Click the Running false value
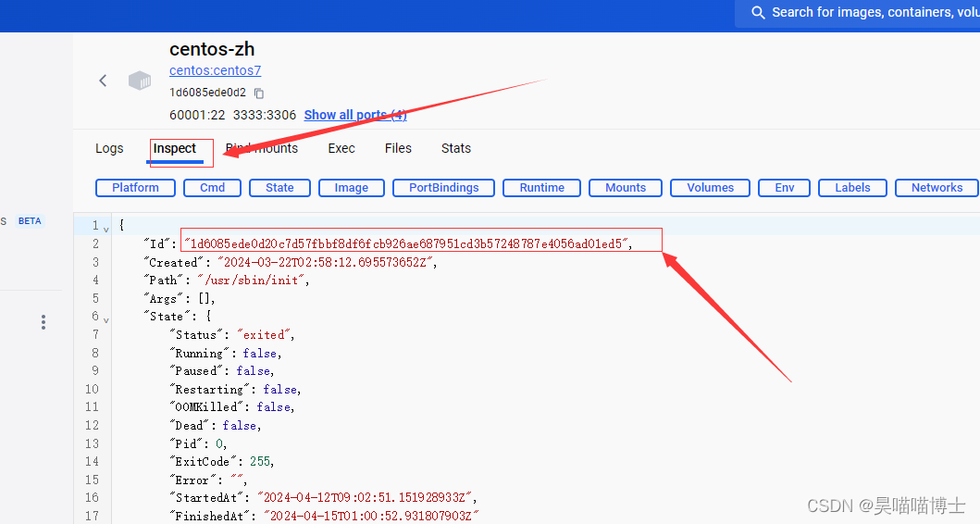Viewport: 980px width, 524px height. pos(260,354)
